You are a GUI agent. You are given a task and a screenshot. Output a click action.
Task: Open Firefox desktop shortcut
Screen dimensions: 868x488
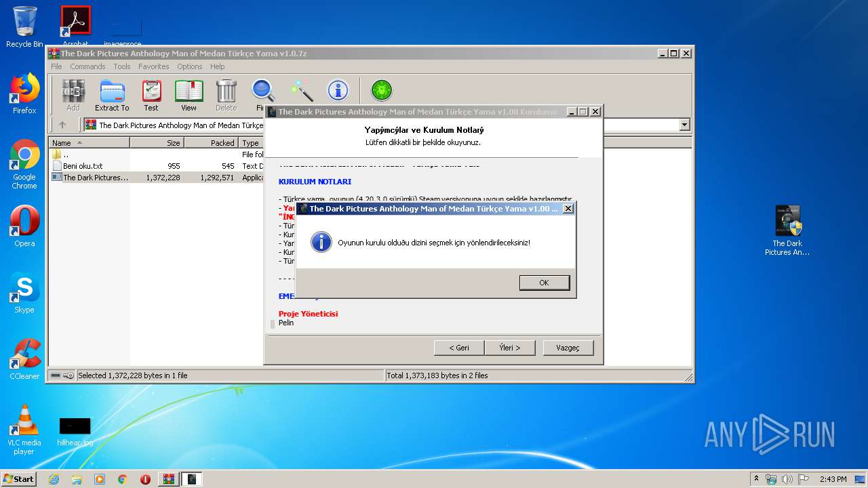(24, 94)
